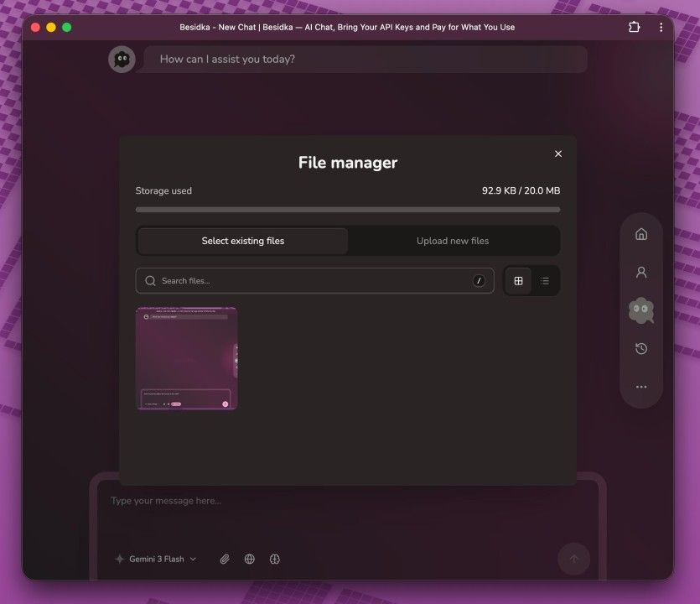Switch to list view layout
This screenshot has height=604, width=700.
(x=545, y=281)
